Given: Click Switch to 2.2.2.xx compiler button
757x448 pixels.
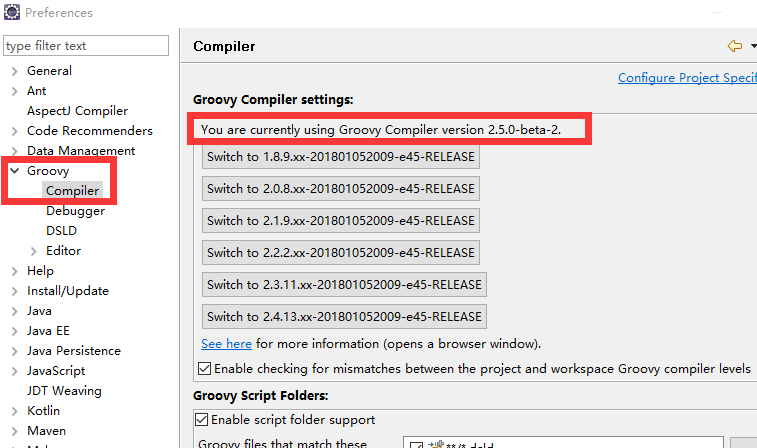Looking at the screenshot, I should coord(340,253).
